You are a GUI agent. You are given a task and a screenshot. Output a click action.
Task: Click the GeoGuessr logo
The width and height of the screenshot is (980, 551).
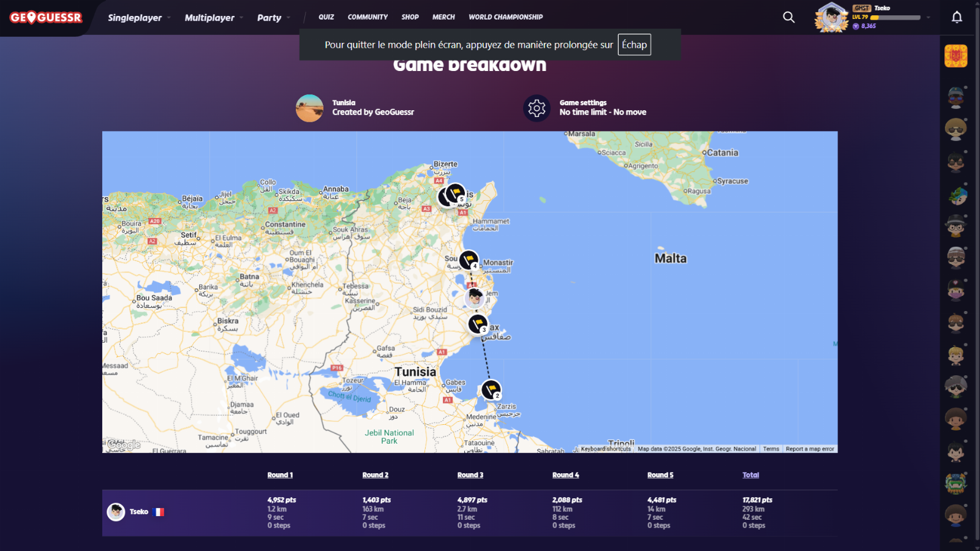pos(46,18)
